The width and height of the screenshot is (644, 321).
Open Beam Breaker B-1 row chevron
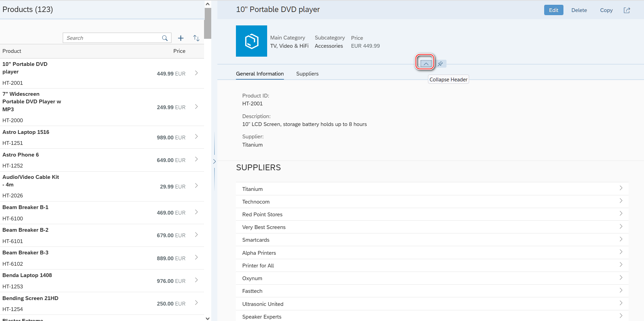(196, 212)
